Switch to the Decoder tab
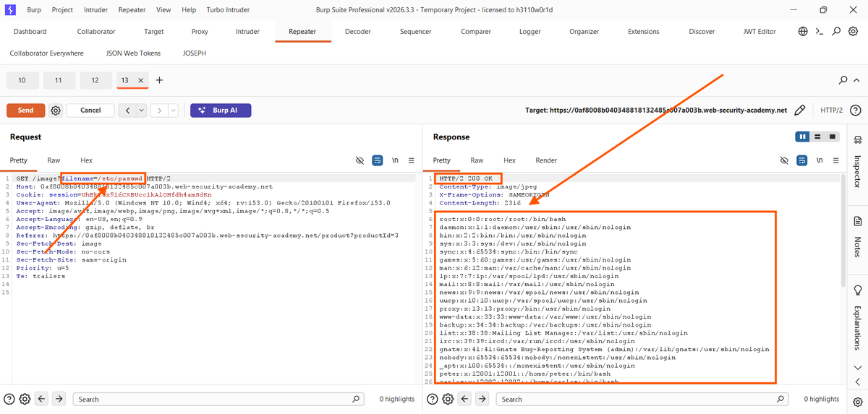The width and height of the screenshot is (868, 414). [x=357, y=32]
